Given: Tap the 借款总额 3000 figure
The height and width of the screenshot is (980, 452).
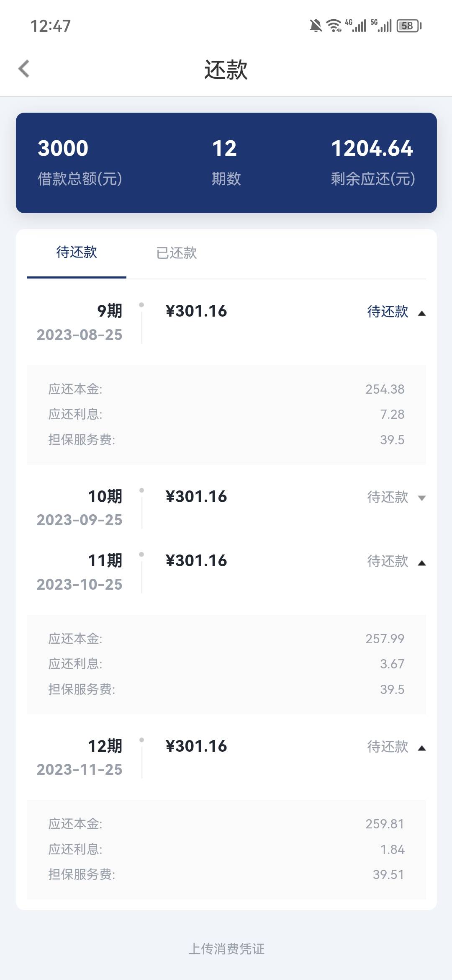Looking at the screenshot, I should [63, 149].
